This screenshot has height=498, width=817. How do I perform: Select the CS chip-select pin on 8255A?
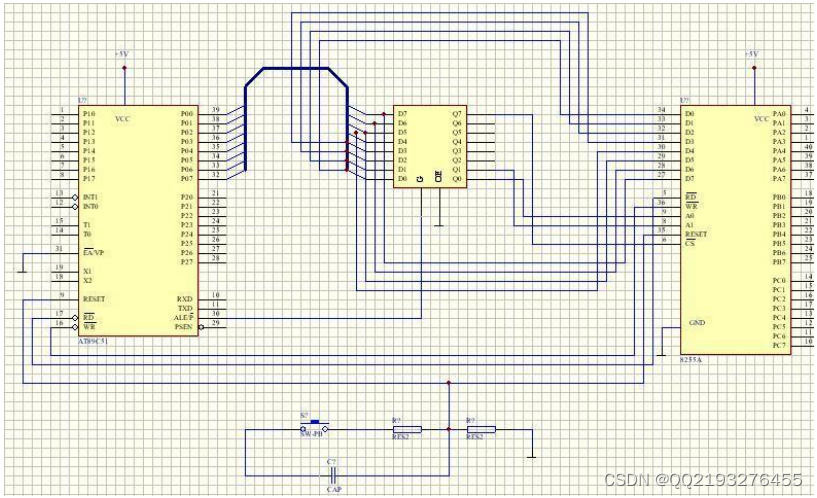690,243
